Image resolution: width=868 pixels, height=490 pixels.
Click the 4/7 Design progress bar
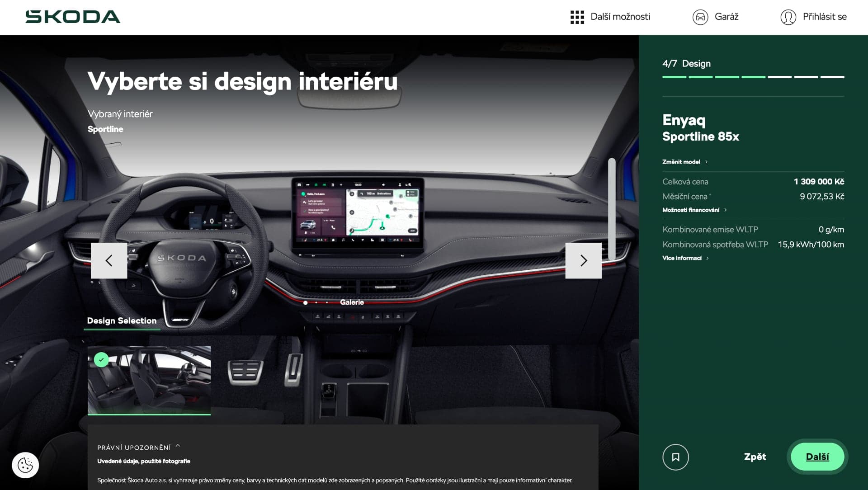753,77
